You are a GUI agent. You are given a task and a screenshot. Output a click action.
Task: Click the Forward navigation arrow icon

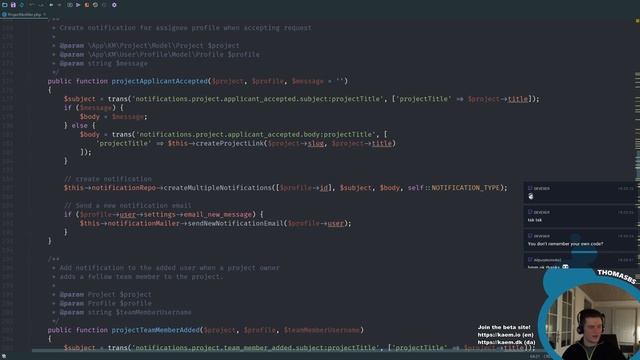[x=60, y=5]
